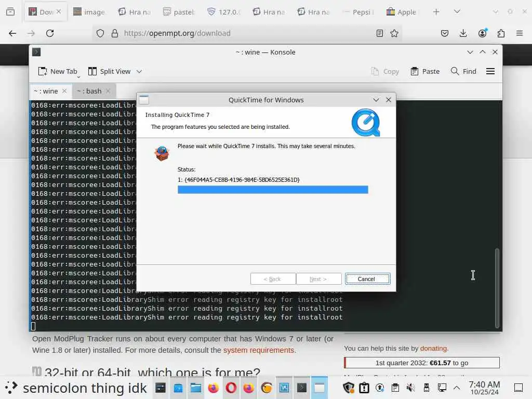Expand the Split View dropdown arrow
532x399 pixels.
[139, 71]
